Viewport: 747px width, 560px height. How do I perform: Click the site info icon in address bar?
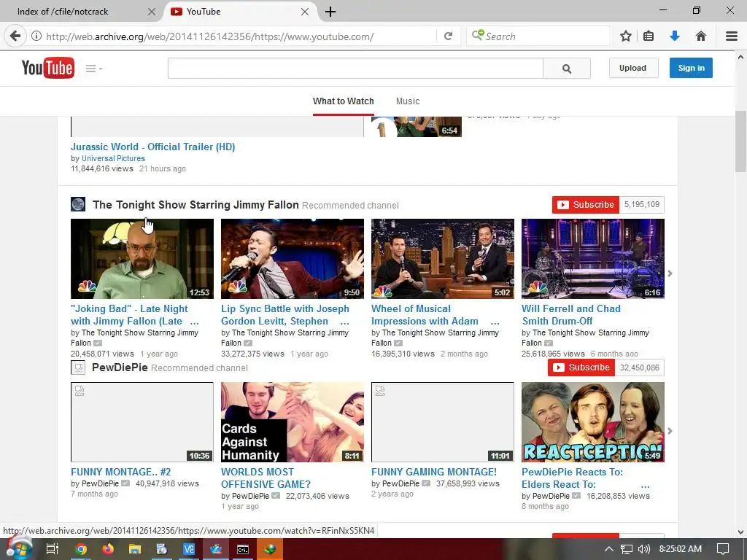point(36,36)
